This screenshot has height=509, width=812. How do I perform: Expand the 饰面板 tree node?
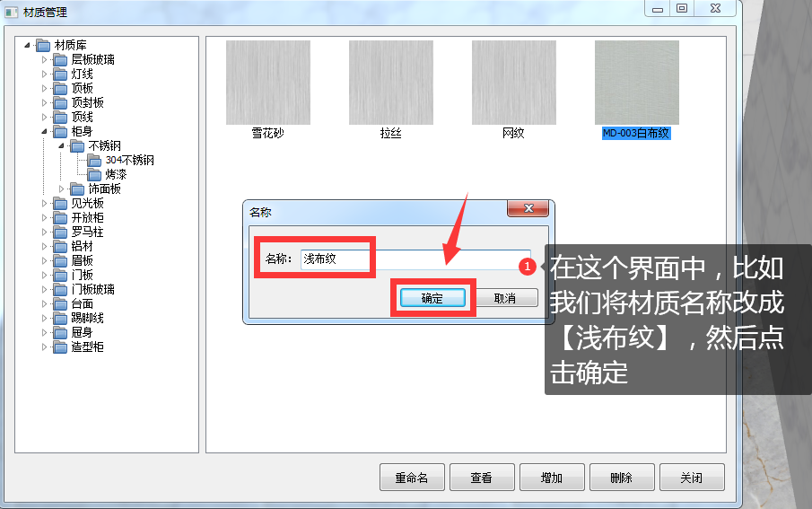[62, 189]
